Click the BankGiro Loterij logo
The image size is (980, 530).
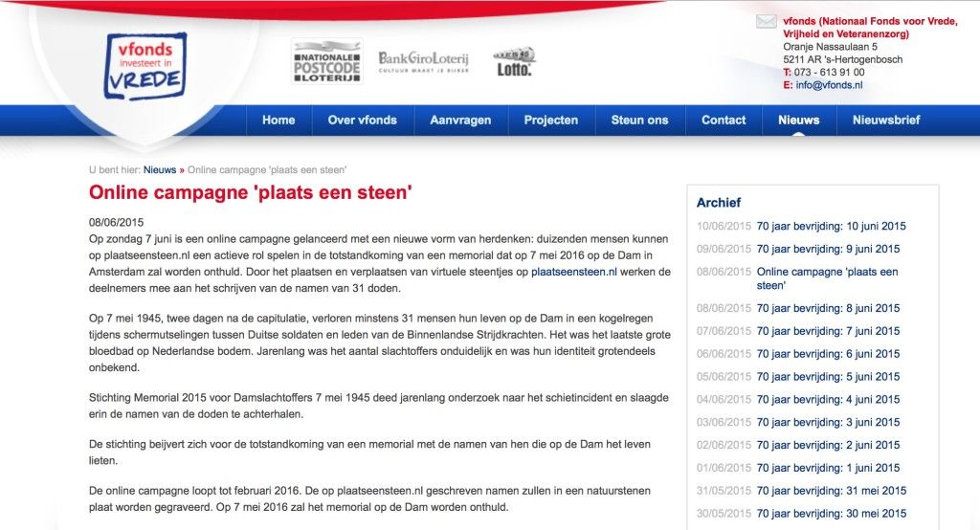point(423,62)
